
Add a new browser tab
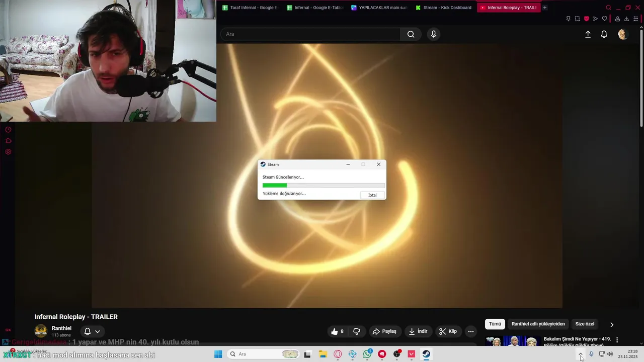pos(545,8)
